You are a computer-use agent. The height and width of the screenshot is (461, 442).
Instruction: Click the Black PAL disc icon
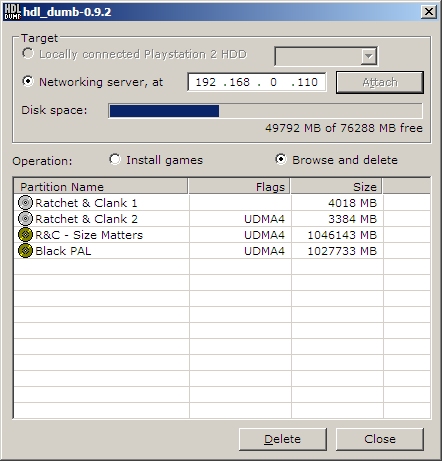point(25,251)
